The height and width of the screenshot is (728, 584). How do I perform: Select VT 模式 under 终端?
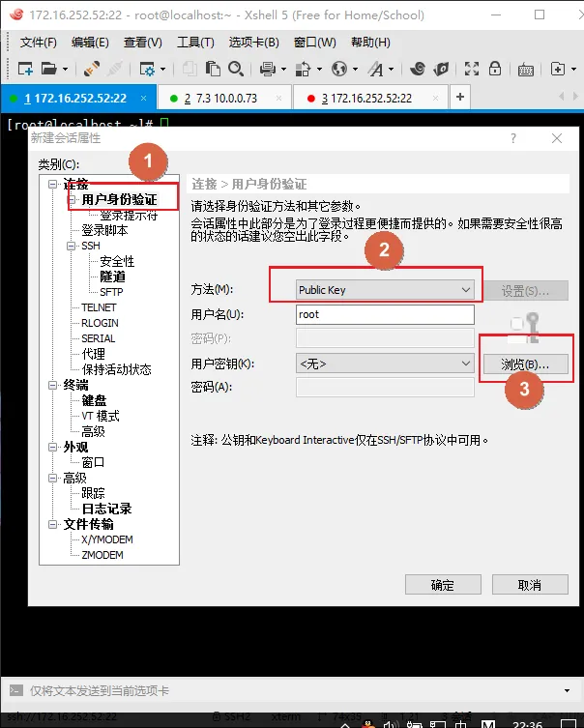(101, 416)
